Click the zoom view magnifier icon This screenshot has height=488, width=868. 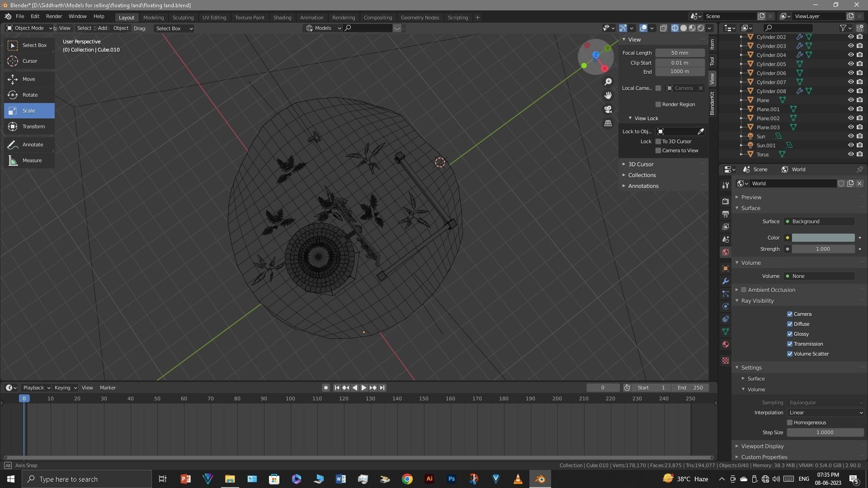pyautogui.click(x=608, y=82)
